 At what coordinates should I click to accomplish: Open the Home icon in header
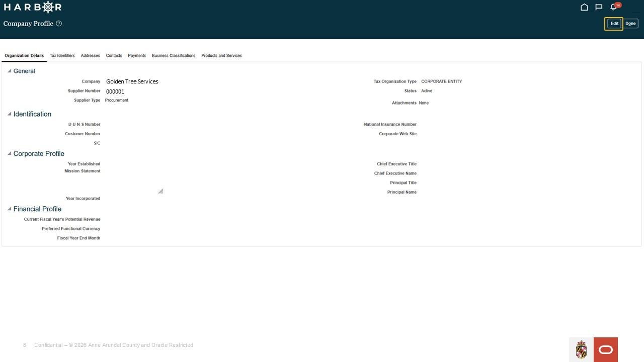[584, 7]
